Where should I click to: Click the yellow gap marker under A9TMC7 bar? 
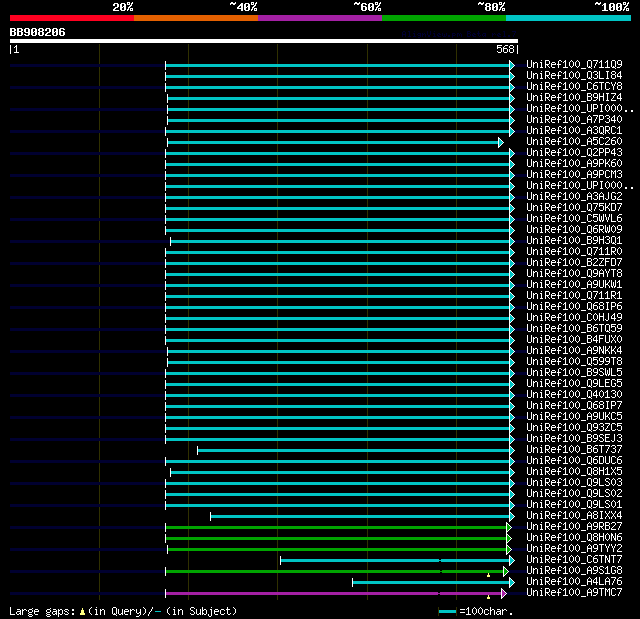[x=488, y=597]
